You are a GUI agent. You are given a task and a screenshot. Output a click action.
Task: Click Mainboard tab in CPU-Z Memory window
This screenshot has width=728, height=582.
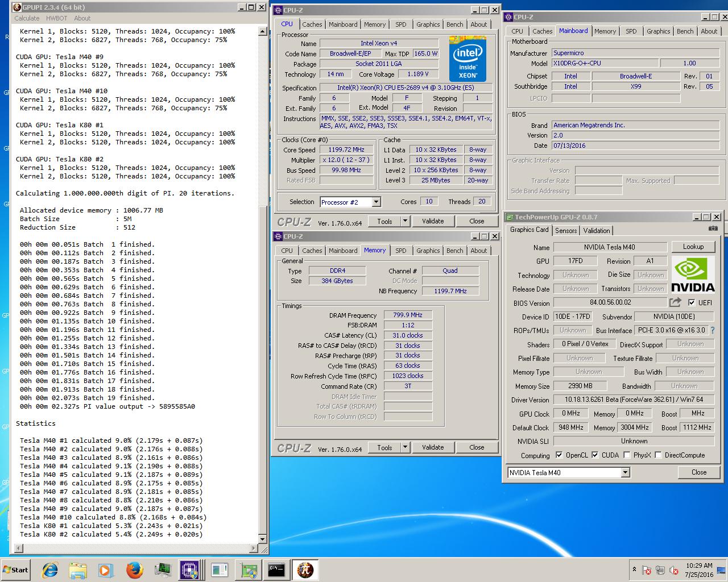(343, 251)
